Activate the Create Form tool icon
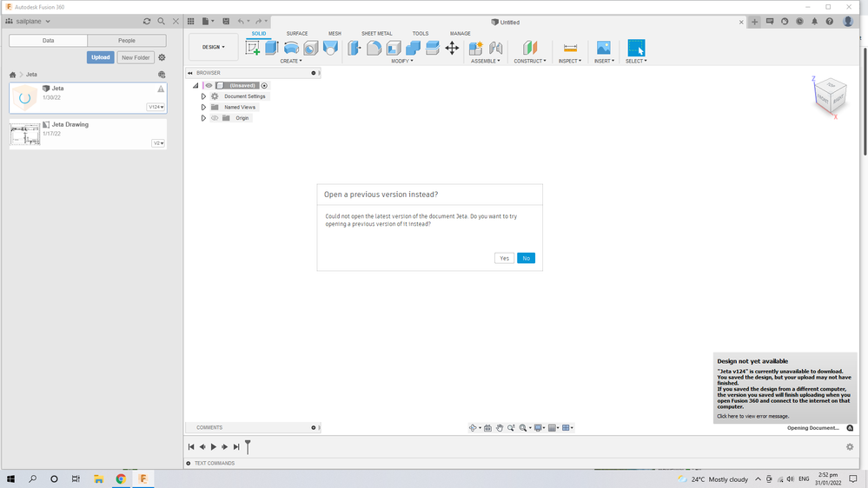Viewport: 868px width, 488px height. (330, 48)
